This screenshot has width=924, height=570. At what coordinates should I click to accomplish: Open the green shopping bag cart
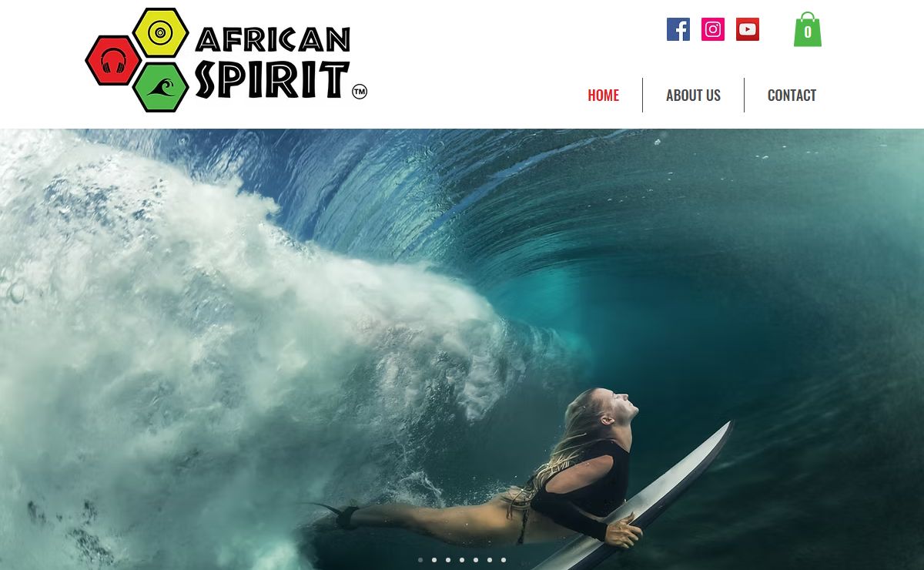(x=808, y=29)
